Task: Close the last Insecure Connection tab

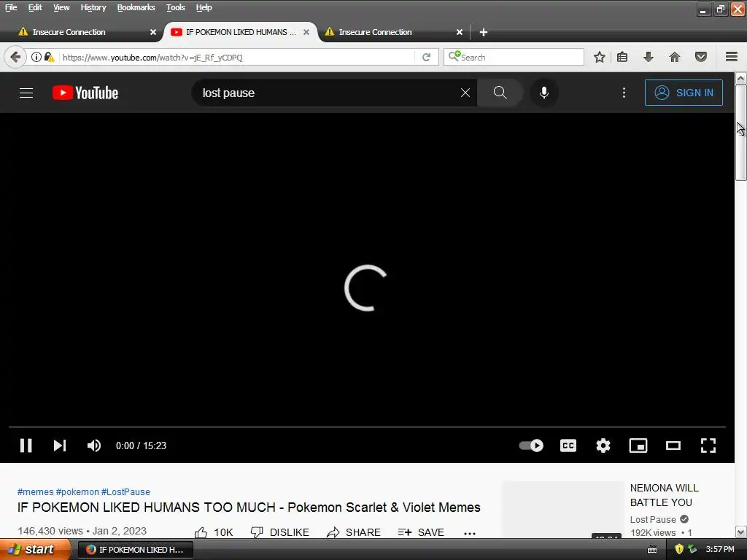Action: [x=460, y=32]
